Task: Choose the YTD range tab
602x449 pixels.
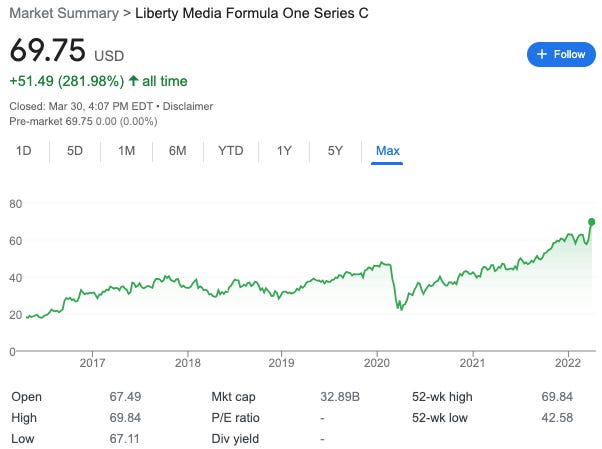Action: [x=231, y=151]
